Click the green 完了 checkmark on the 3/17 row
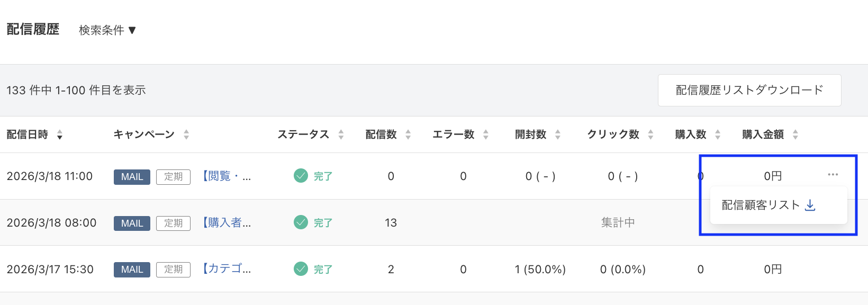The image size is (868, 305). 300,269
